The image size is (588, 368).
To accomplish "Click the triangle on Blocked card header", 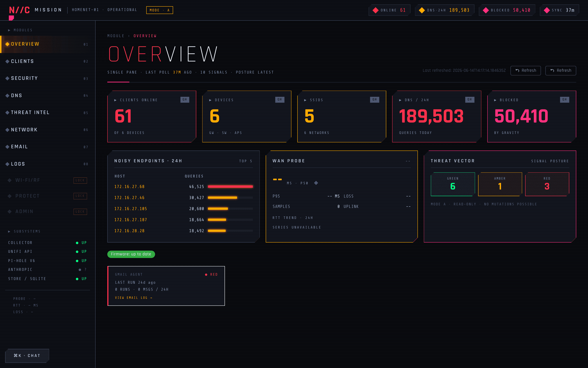I will [x=495, y=100].
